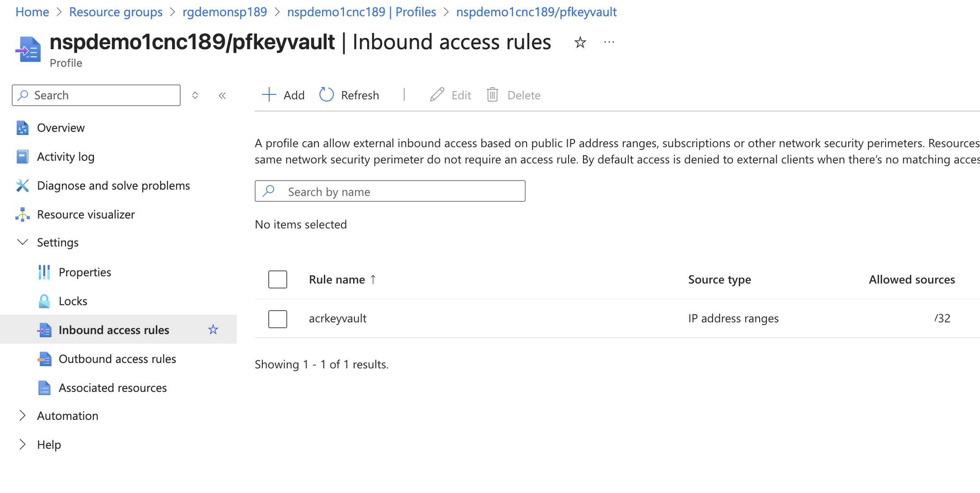The height and width of the screenshot is (493, 980).
Task: Click the Search by name field
Action: point(390,191)
